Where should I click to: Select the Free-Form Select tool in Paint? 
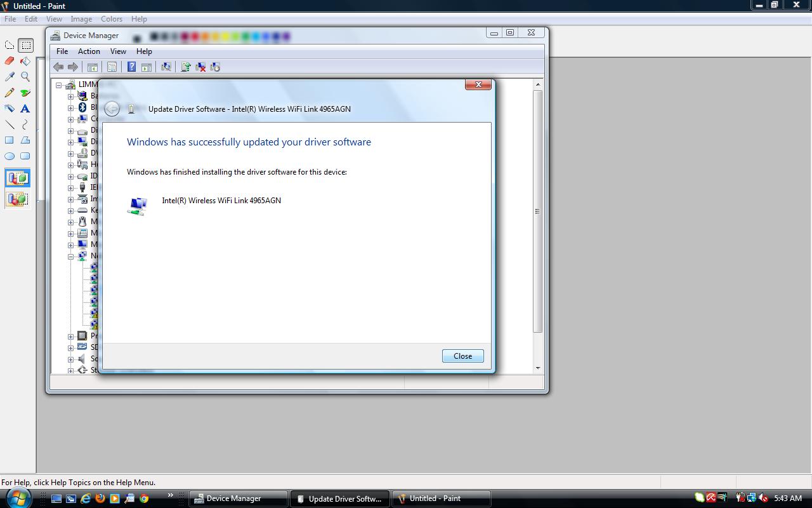[x=10, y=45]
